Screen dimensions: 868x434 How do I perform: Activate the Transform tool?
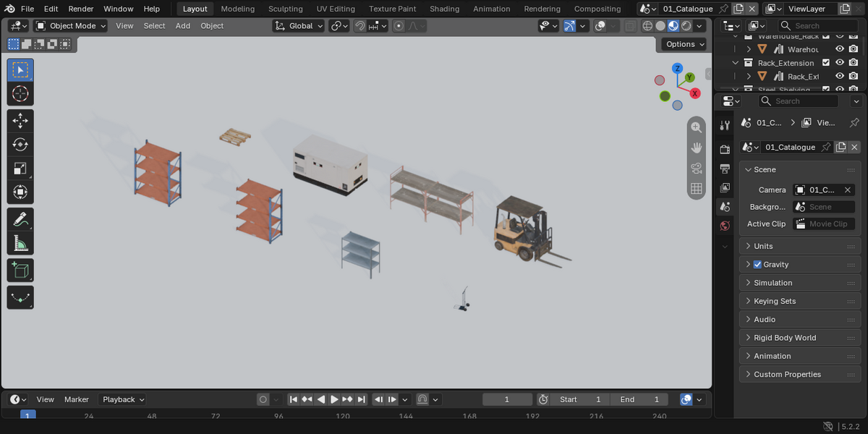click(x=20, y=192)
